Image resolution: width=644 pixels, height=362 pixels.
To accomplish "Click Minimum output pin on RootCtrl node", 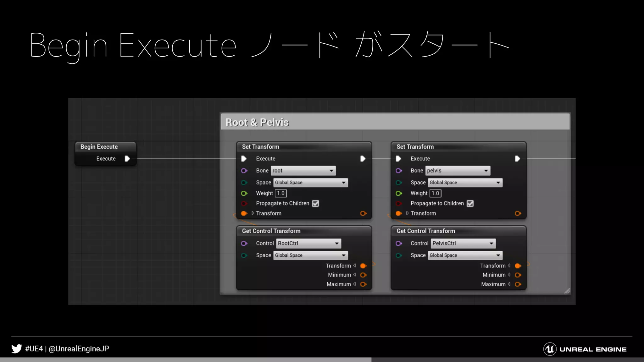I will click(x=364, y=275).
